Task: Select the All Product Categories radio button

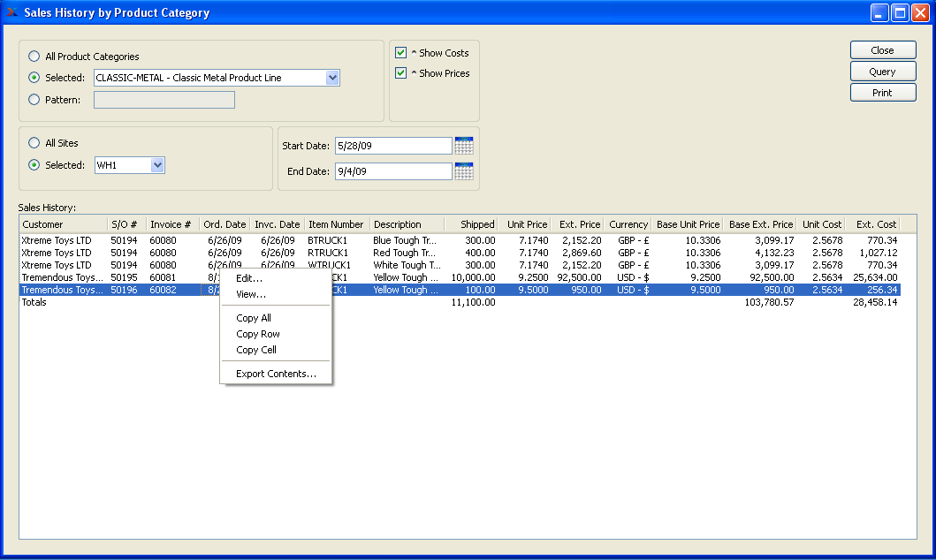Action: tap(34, 57)
